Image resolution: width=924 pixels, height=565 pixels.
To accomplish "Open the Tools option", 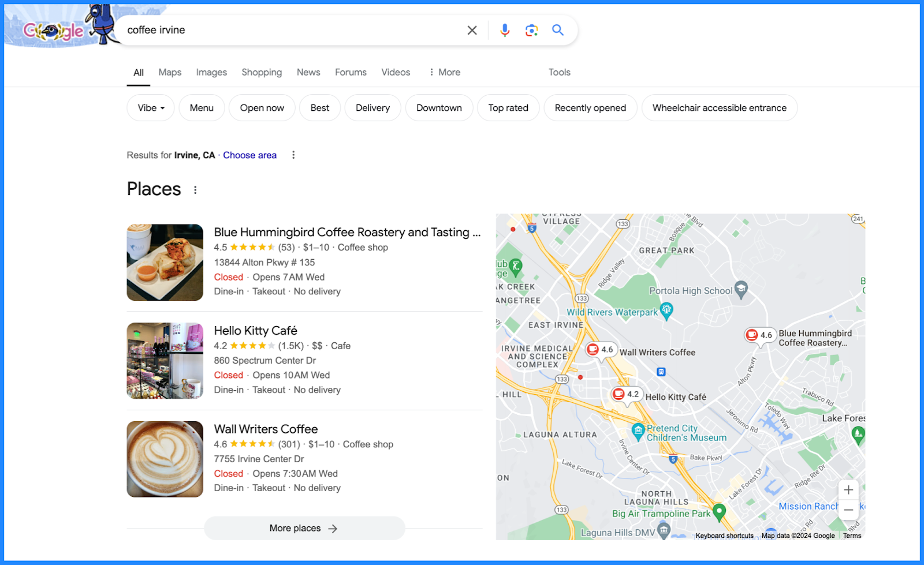I will tap(560, 72).
